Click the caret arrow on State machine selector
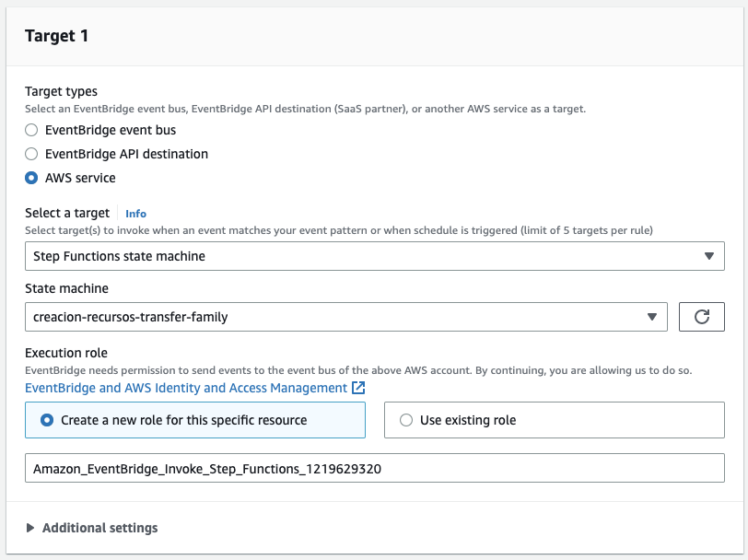Image resolution: width=748 pixels, height=560 pixels. [652, 317]
